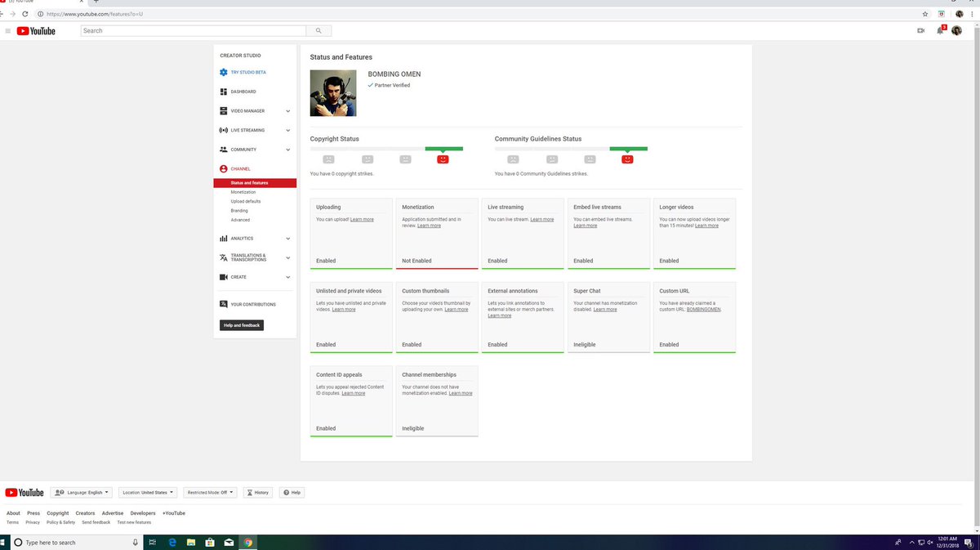Click Test new features footer link

(x=134, y=522)
